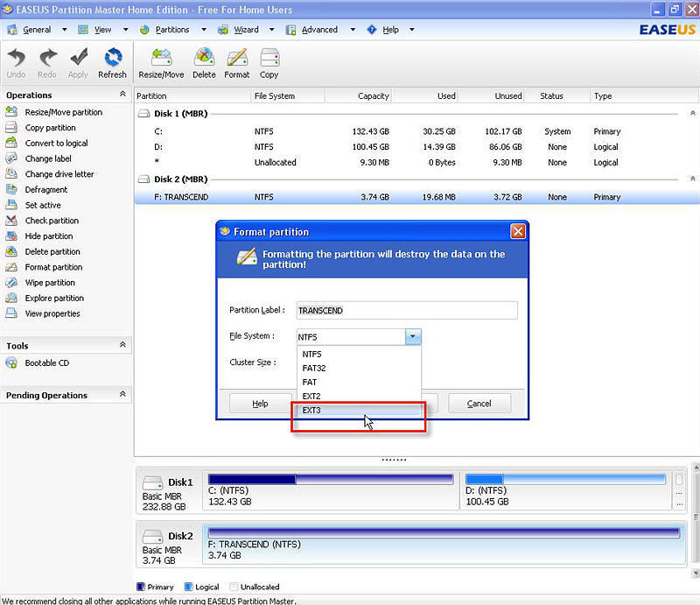Viewport: 700px width, 605px height.
Task: Click the Apply checkmark icon
Action: (x=78, y=63)
